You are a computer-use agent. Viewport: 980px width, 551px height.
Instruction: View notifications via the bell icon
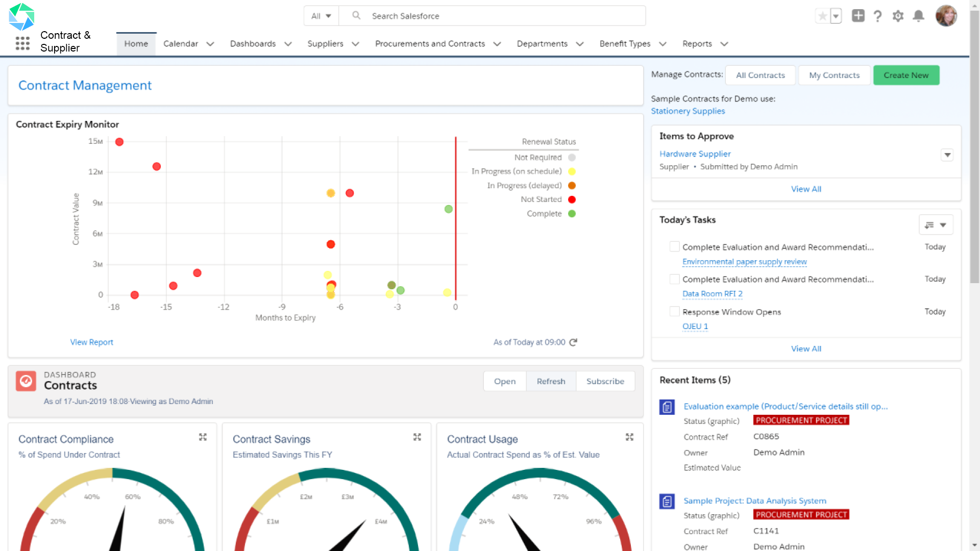(x=919, y=16)
